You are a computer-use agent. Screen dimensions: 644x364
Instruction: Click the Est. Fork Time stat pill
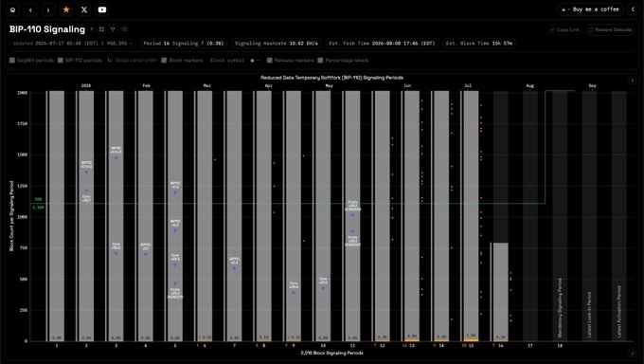tap(383, 44)
